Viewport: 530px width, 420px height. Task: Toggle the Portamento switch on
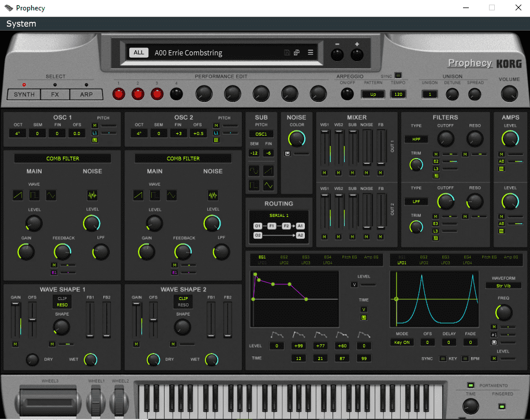click(470, 385)
